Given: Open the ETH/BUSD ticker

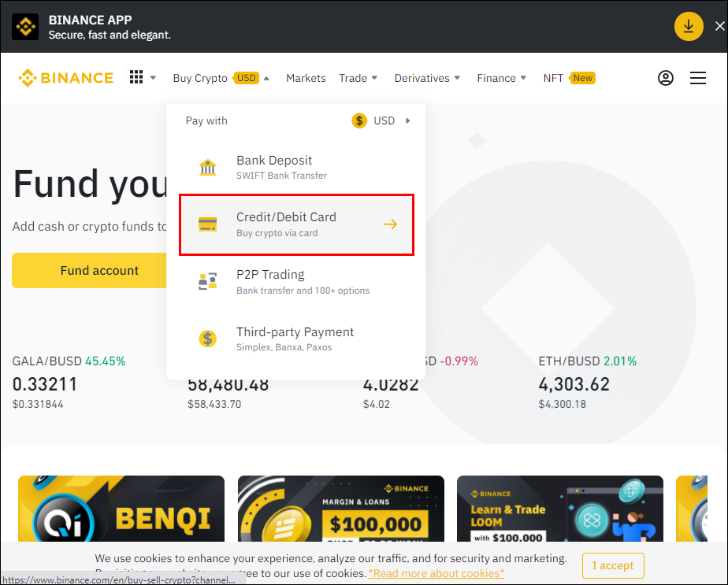Looking at the screenshot, I should pyautogui.click(x=587, y=383).
